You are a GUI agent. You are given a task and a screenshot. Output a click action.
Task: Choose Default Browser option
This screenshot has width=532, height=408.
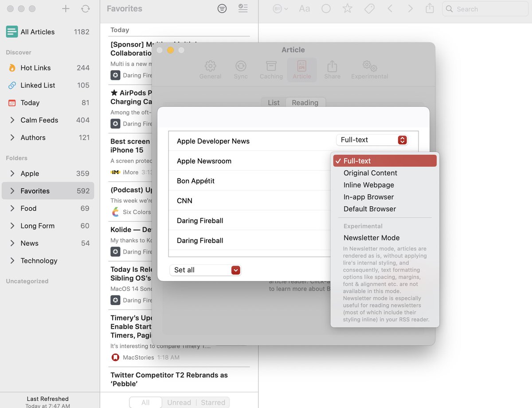(385, 209)
